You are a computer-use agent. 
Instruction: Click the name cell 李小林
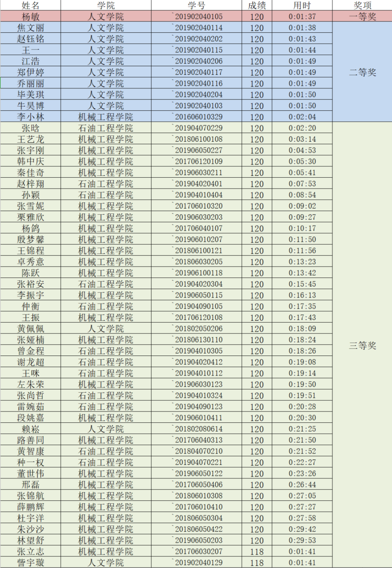pos(30,117)
